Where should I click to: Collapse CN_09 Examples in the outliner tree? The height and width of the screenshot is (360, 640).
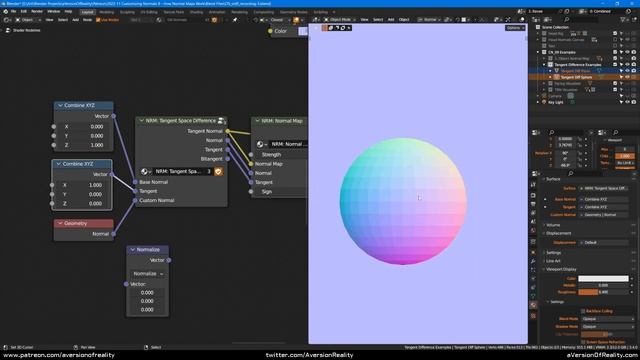pyautogui.click(x=538, y=52)
